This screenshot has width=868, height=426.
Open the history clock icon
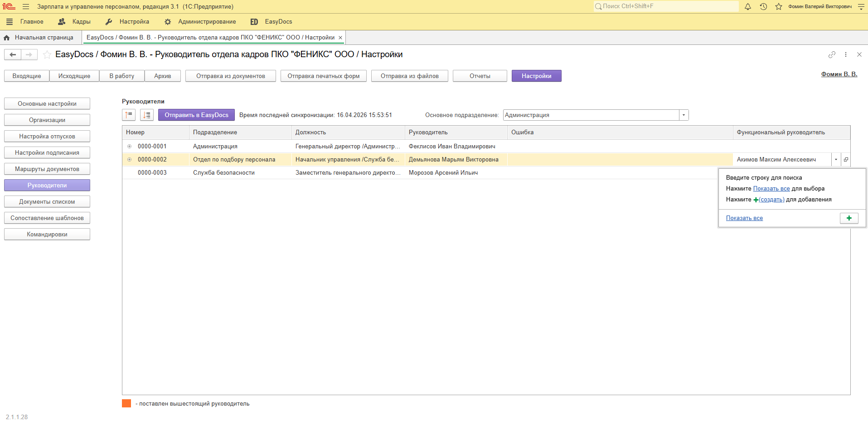click(x=763, y=6)
